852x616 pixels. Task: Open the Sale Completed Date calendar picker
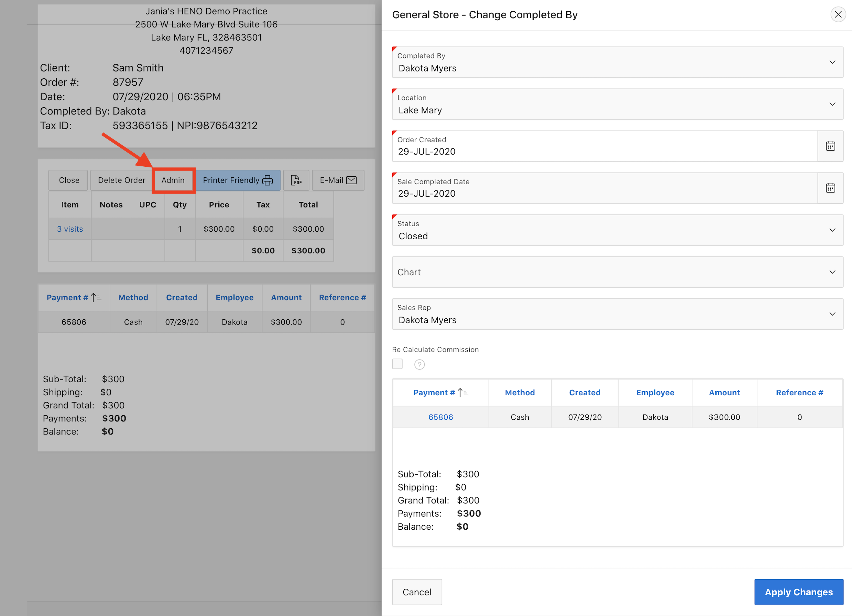click(x=830, y=188)
